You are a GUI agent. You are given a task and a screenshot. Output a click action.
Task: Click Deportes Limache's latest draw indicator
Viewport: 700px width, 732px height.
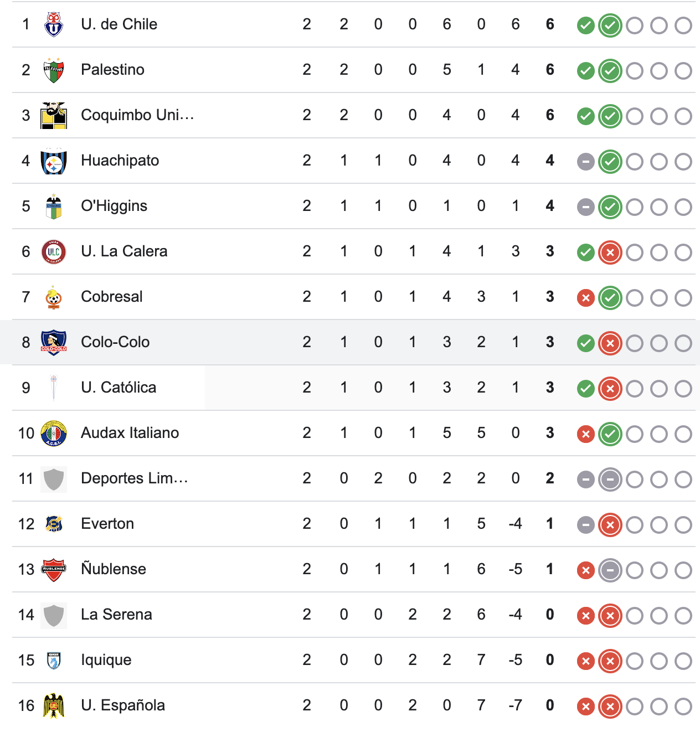click(610, 480)
